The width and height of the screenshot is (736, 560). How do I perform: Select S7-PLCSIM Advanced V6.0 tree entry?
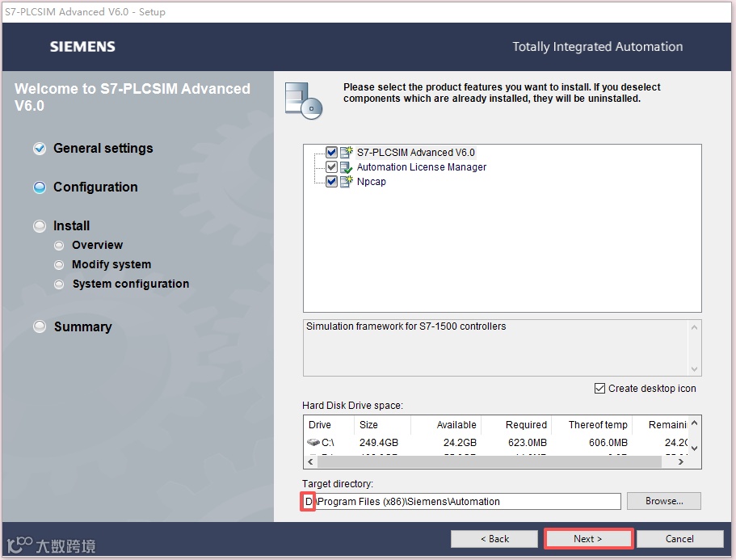click(x=416, y=153)
